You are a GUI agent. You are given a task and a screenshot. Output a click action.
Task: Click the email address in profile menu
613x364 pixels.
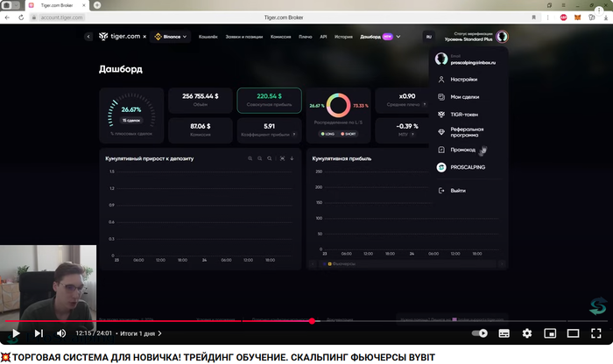473,63
